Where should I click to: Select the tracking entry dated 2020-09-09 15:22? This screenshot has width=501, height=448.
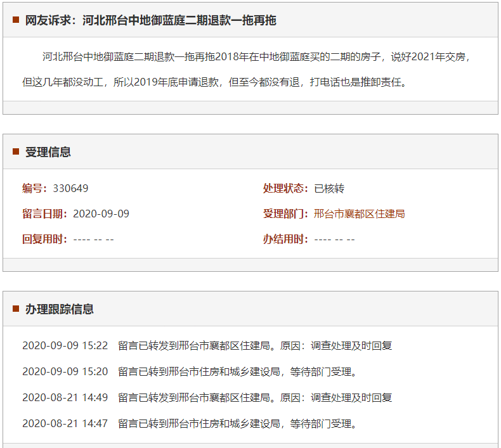[x=207, y=346]
